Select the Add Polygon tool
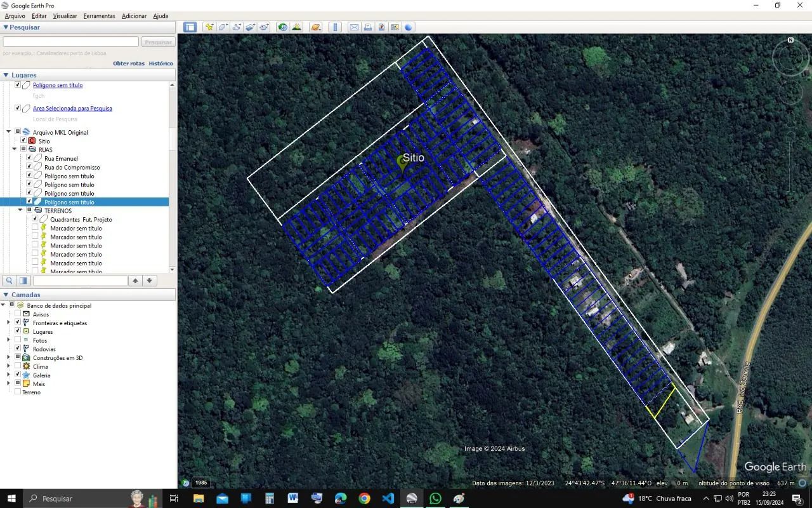Viewport: 812px width, 508px height. point(223,27)
